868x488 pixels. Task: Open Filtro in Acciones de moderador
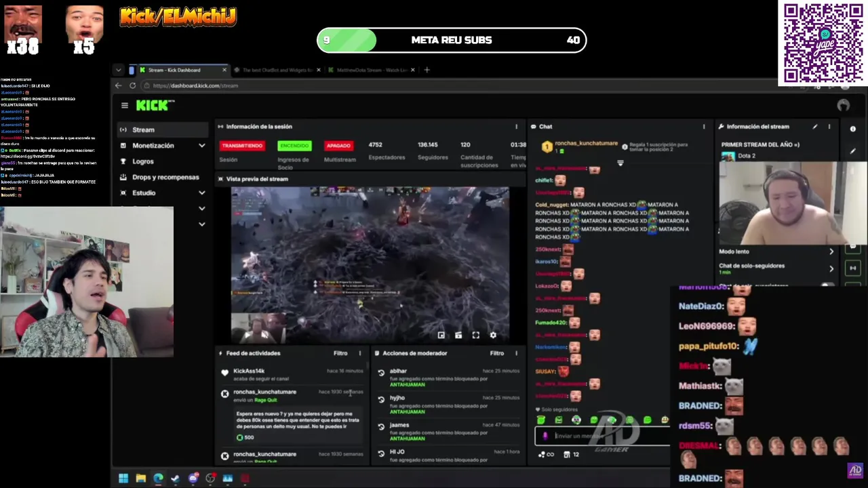[497, 353]
